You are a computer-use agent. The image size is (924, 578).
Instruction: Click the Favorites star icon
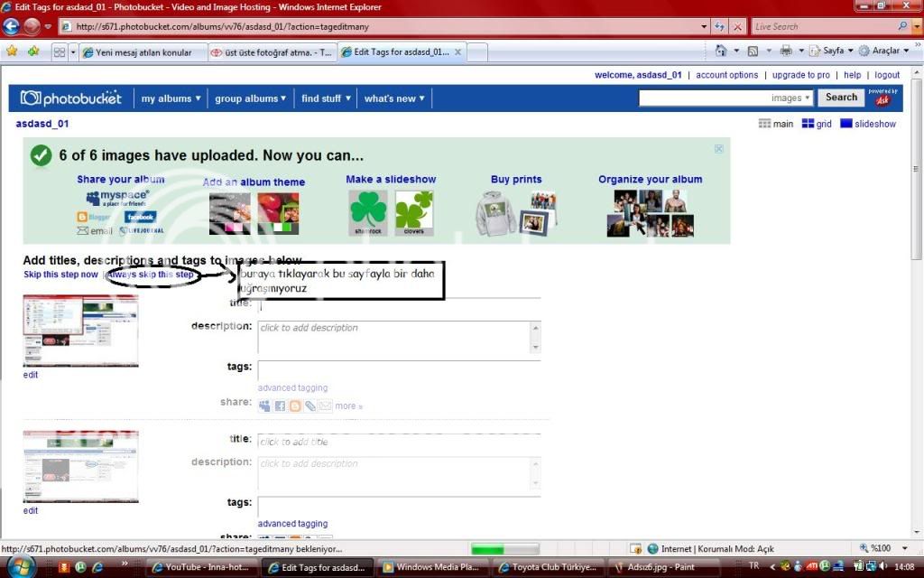(x=14, y=51)
